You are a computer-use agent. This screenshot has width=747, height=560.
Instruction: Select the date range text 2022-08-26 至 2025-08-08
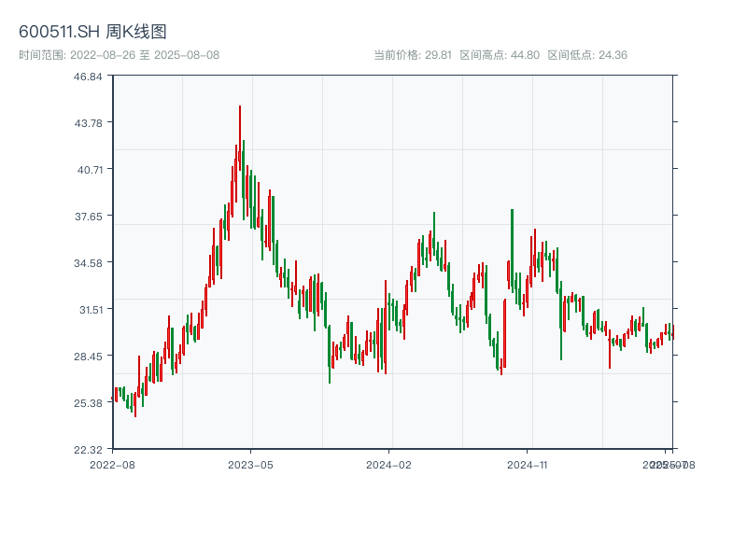[x=145, y=55]
